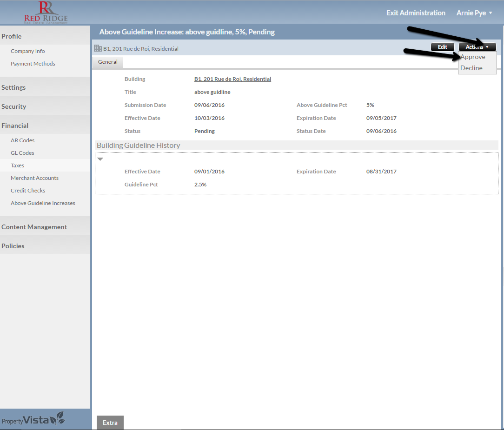Viewport: 504px width, 430px height.
Task: Navigate to Merchant Accounts
Action: 34,178
